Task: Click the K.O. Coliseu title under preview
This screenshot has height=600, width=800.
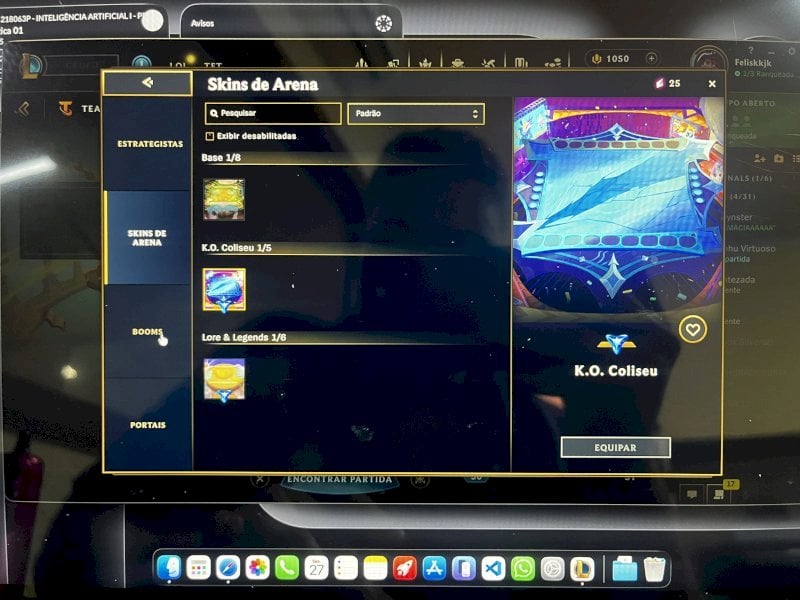Action: [616, 371]
